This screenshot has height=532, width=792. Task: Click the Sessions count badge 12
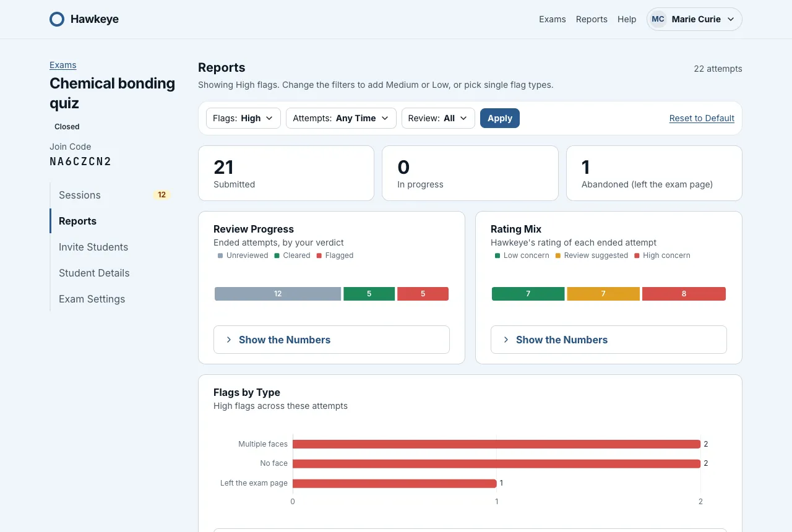coord(161,195)
